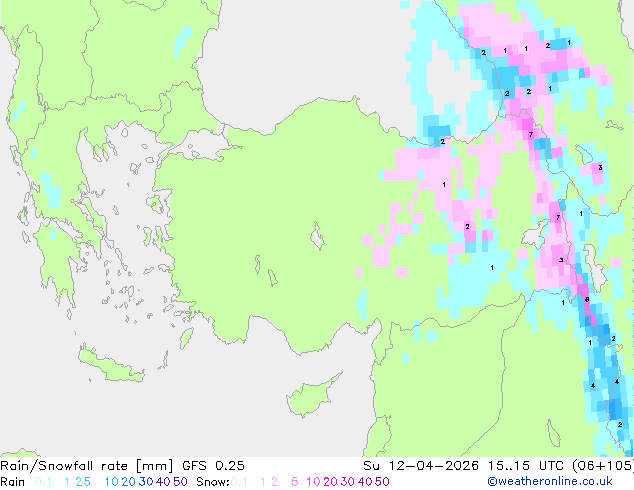This screenshot has width=634, height=490.
Task: Select the Rain legend value 30
Action: click(x=146, y=482)
